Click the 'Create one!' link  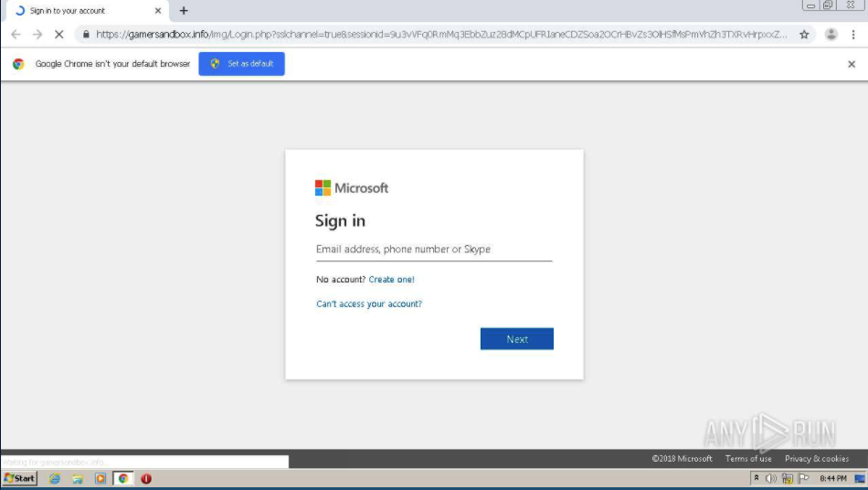391,280
